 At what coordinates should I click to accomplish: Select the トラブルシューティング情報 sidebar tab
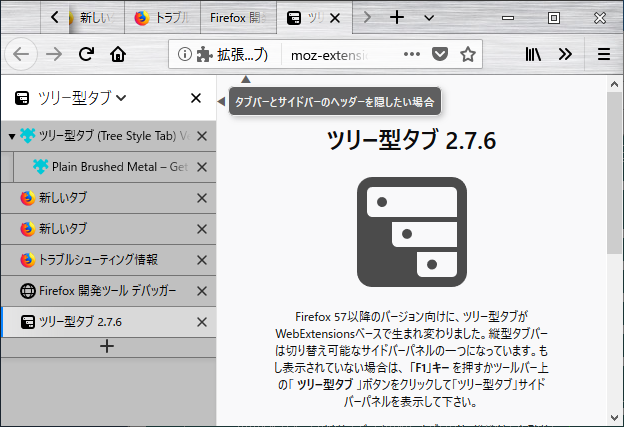108,260
